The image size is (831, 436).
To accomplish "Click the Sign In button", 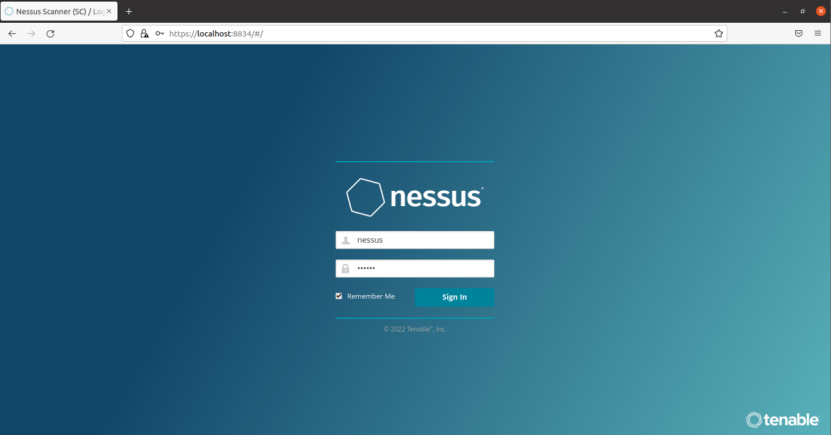I will click(455, 297).
